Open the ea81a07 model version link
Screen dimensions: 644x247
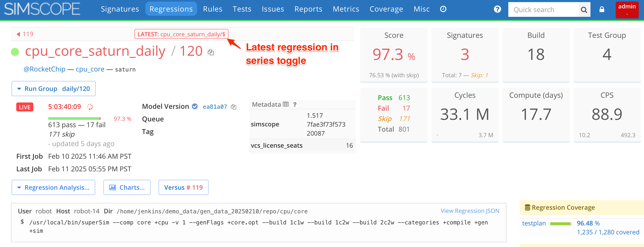coord(215,107)
